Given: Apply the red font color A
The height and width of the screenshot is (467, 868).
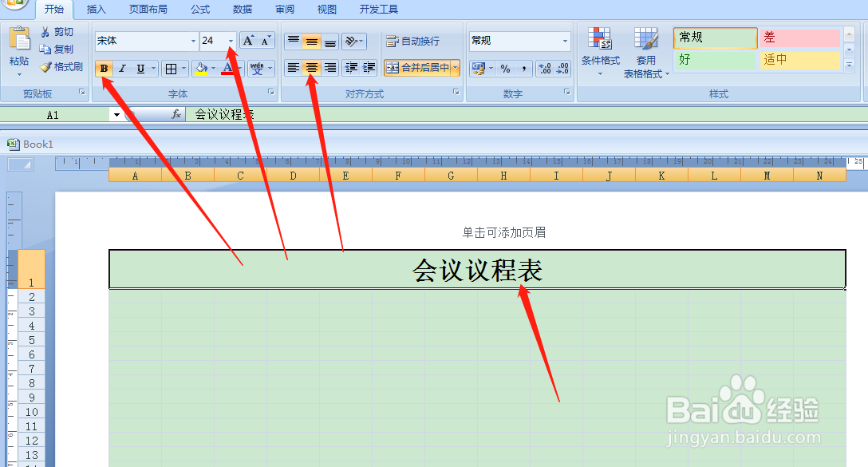Looking at the screenshot, I should pos(227,69).
